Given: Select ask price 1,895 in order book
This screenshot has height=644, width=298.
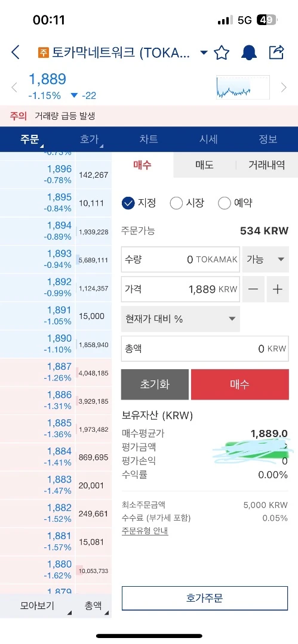Looking at the screenshot, I should 38,203.
